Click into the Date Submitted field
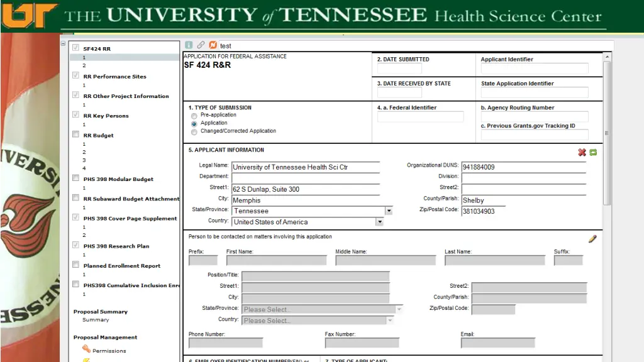 coord(399,69)
